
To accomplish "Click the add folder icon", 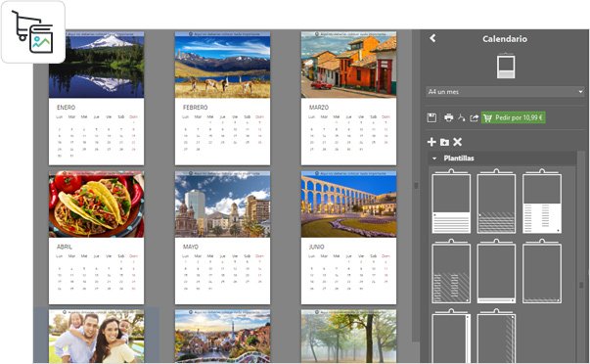I will pyautogui.click(x=444, y=142).
